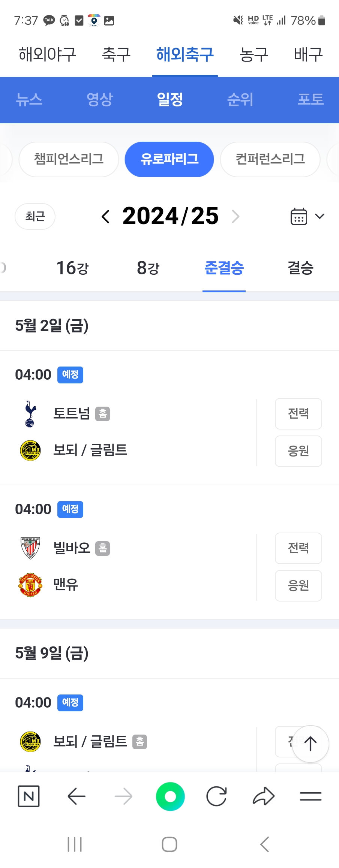
Task: Expand the calendar dropdown chevron
Action: coord(319,216)
